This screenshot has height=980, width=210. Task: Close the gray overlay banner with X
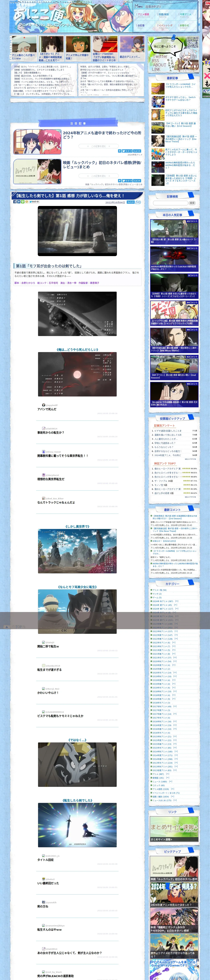(x=105, y=613)
